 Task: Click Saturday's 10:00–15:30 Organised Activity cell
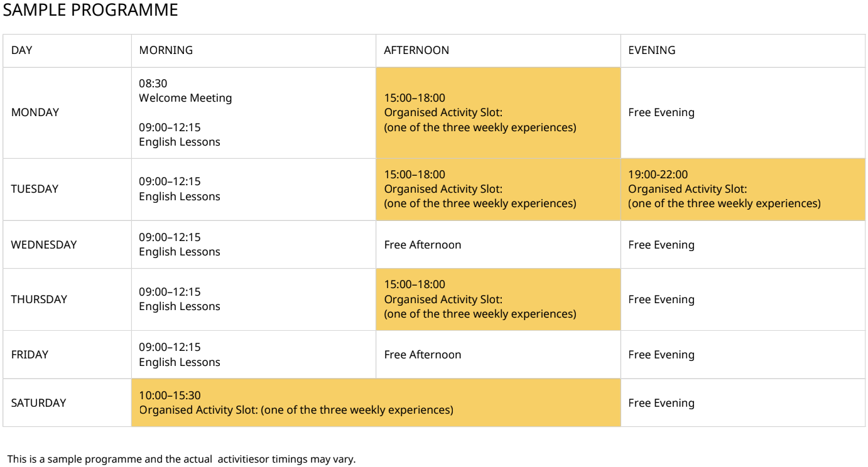[x=376, y=403]
